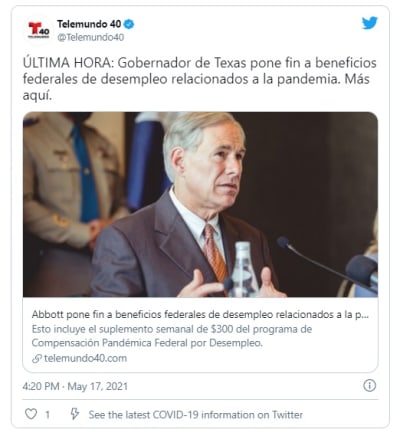The image size is (400, 436).
Task: Click the federales de desempleo tweet line
Action: click(x=196, y=79)
